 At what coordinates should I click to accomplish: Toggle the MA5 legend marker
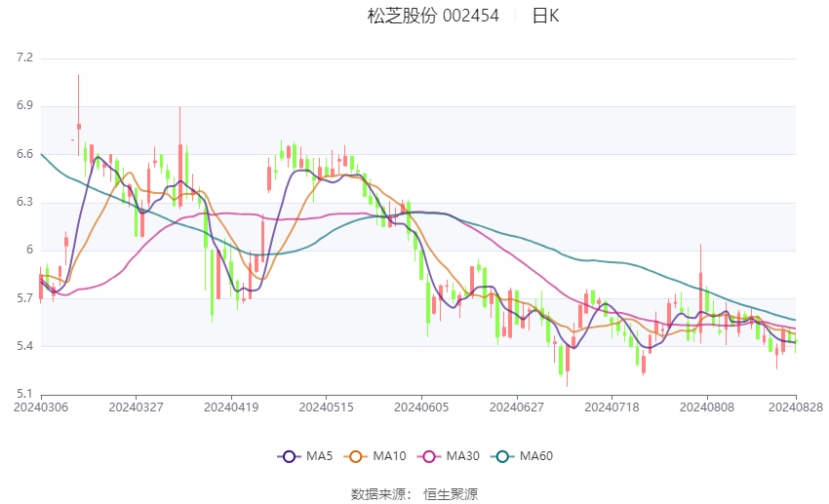click(x=289, y=456)
